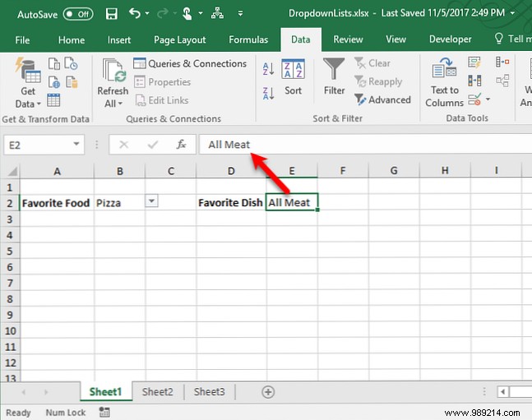Click the Cancel X formula button
Screen dimensions: 532x420
[x=124, y=145]
